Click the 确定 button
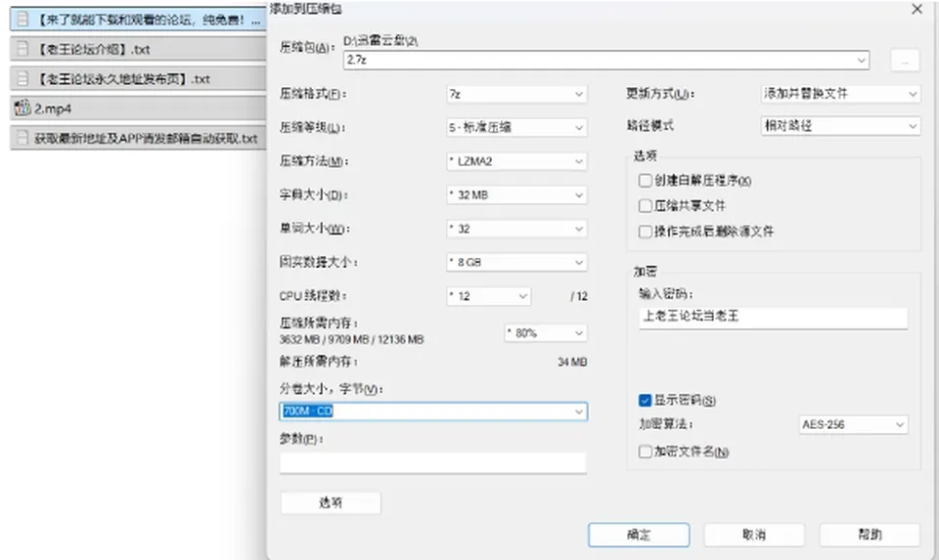 click(639, 535)
